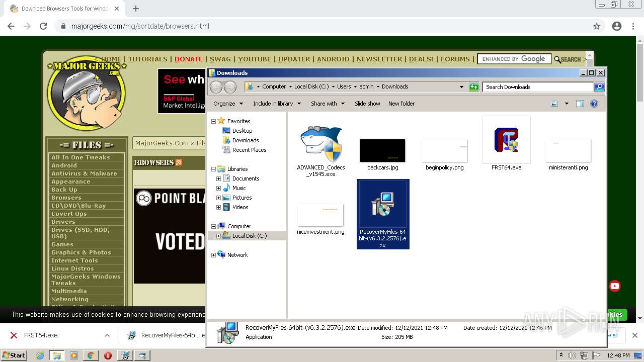Open Share with menu
The image size is (644, 362).
tap(328, 104)
